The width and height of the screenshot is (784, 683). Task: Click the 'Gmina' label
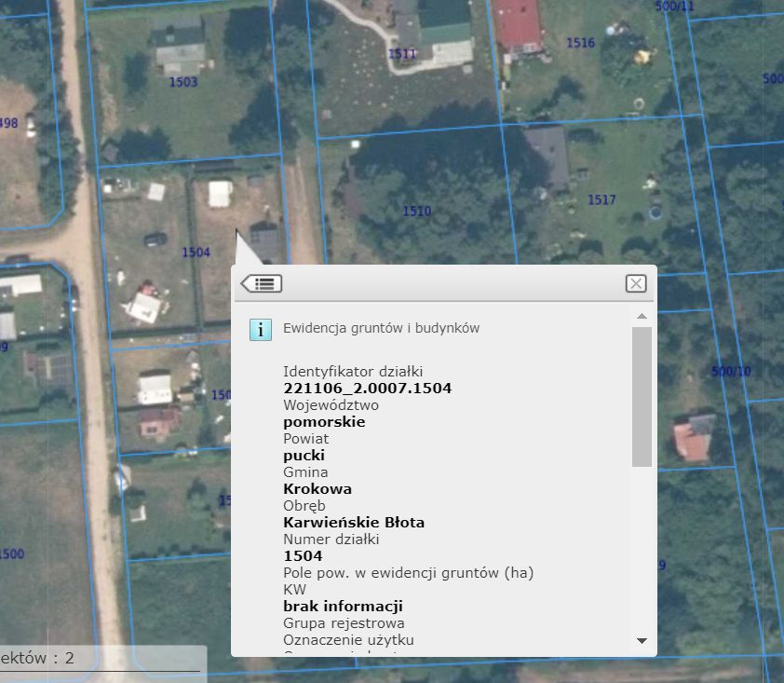305,471
